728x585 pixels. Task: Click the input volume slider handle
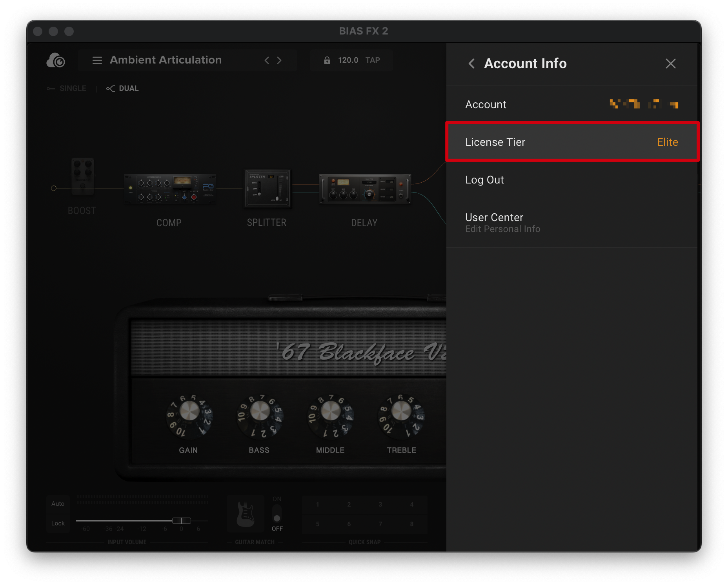[x=182, y=521]
